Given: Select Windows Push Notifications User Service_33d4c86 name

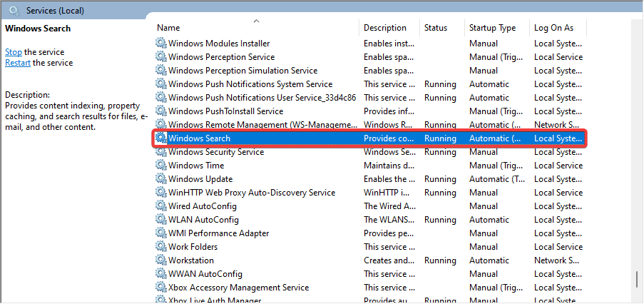Looking at the screenshot, I should tap(262, 97).
